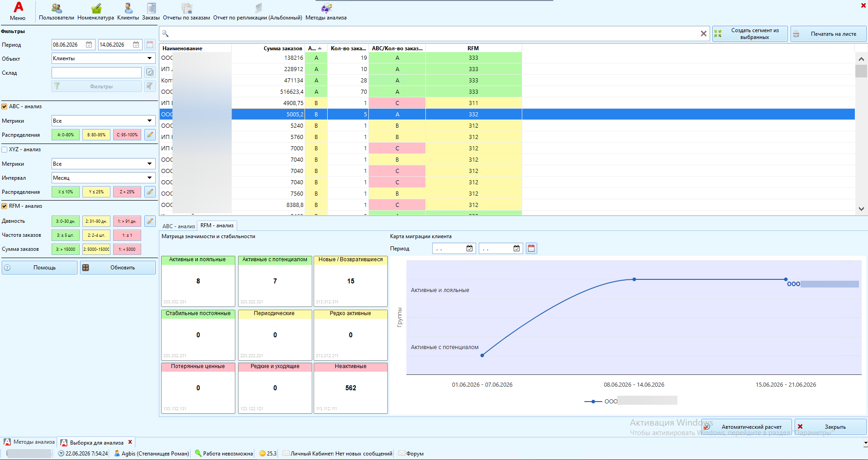Image resolution: width=868 pixels, height=460 pixels.
Task: Expand the ABC Метрики dropdown
Action: coord(104,121)
